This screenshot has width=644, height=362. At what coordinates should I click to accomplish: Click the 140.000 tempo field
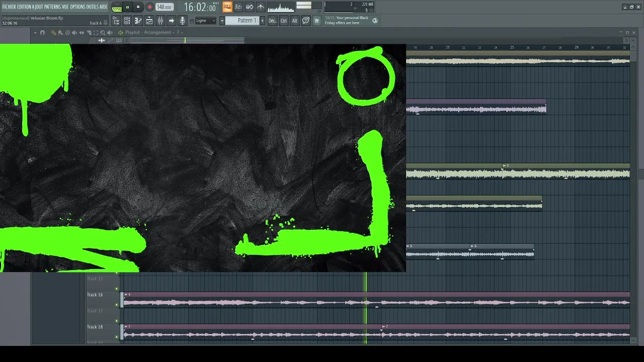165,7
